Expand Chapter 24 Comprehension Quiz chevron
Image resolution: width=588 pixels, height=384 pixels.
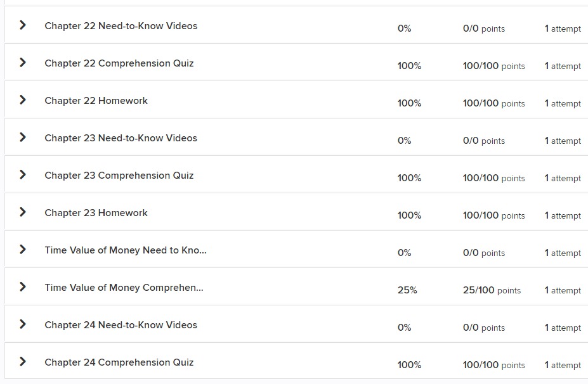[x=23, y=362]
